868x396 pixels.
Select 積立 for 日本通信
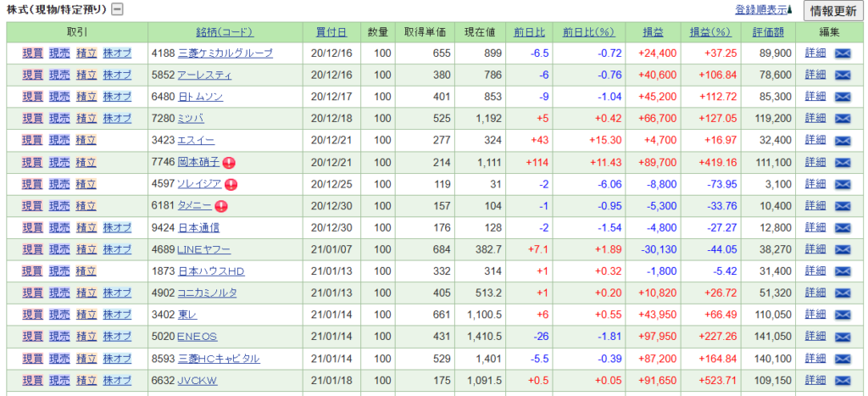(x=86, y=227)
